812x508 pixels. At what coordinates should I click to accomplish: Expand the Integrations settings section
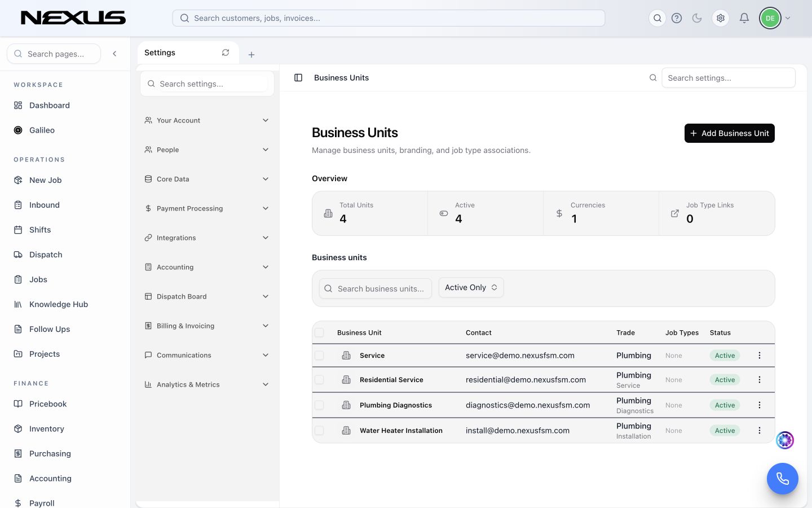tap(207, 238)
